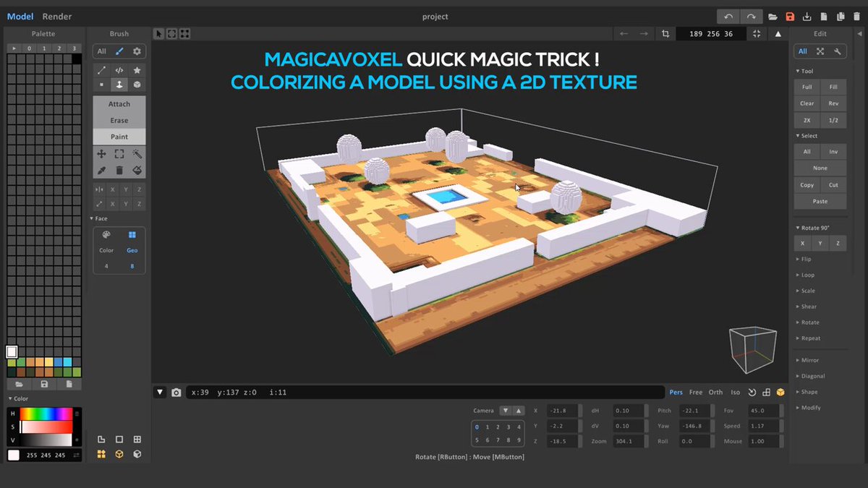Image resolution: width=868 pixels, height=488 pixels.
Task: Select the Magic wand tool
Action: pos(137,154)
